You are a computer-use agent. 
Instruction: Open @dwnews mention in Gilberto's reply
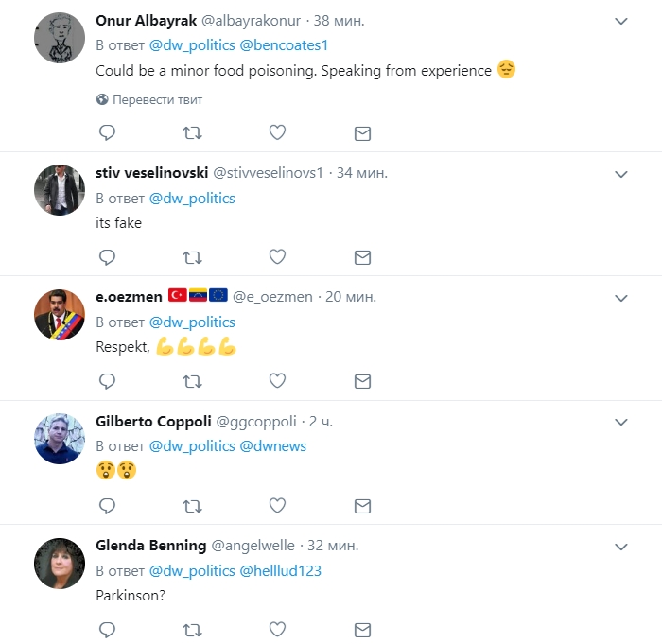(x=272, y=446)
